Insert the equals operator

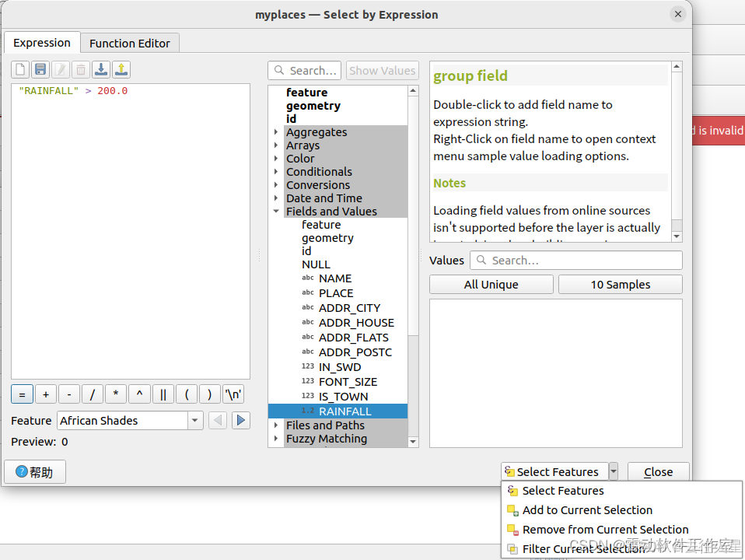click(22, 394)
